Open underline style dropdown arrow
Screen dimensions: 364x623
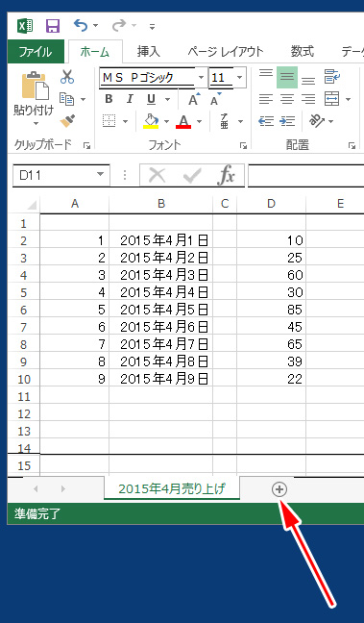tap(167, 99)
